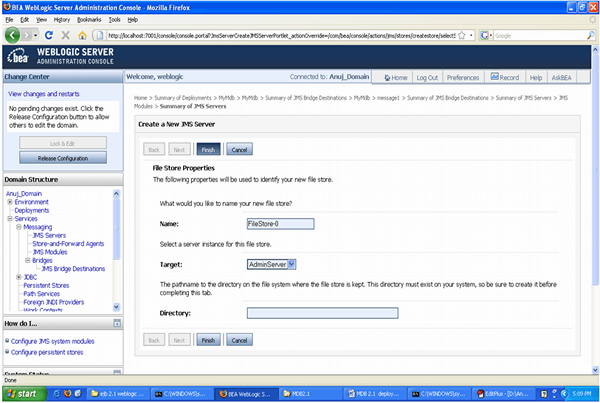
Task: Expand the JDBC tree node
Action: [x=17, y=276]
